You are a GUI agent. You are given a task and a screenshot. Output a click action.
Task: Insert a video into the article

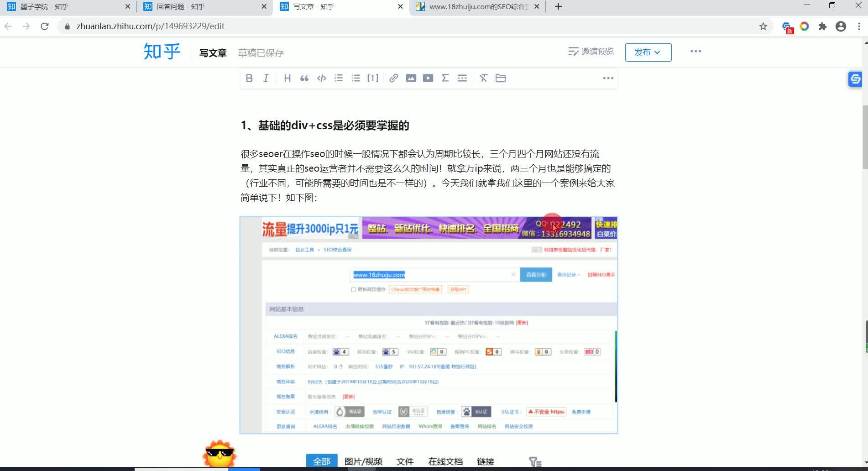(428, 78)
